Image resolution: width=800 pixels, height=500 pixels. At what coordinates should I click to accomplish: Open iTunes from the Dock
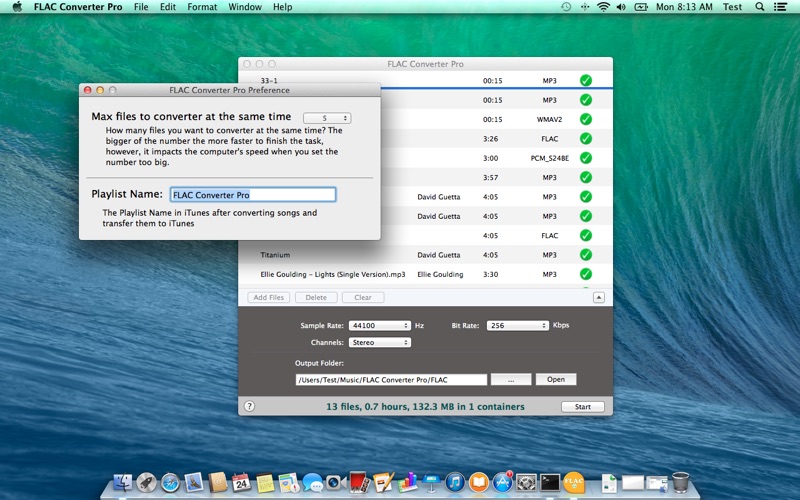455,482
